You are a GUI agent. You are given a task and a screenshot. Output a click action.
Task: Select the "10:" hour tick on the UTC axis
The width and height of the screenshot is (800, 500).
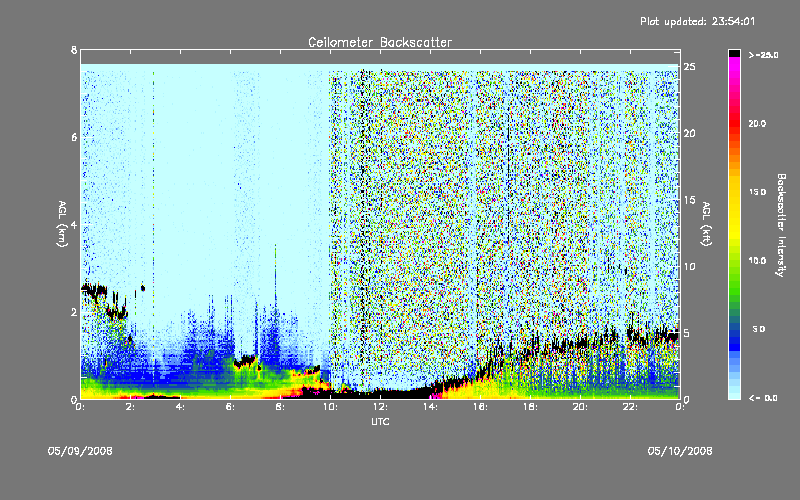pyautogui.click(x=331, y=407)
